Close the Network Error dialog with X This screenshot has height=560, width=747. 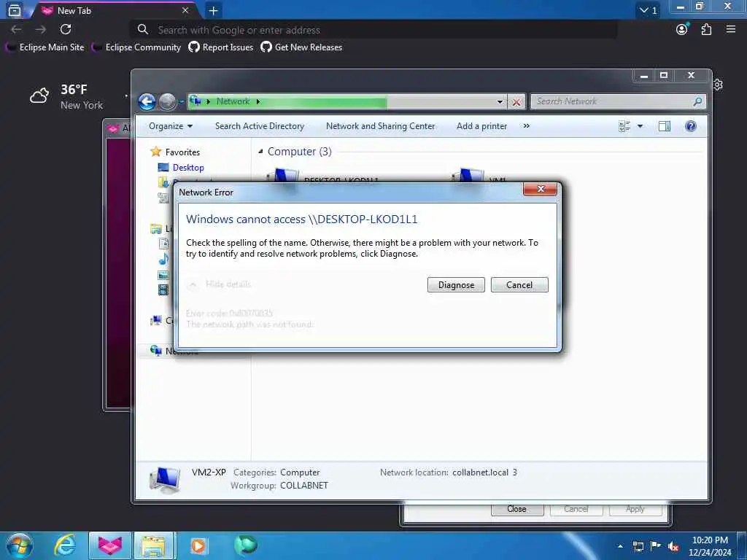tap(540, 189)
